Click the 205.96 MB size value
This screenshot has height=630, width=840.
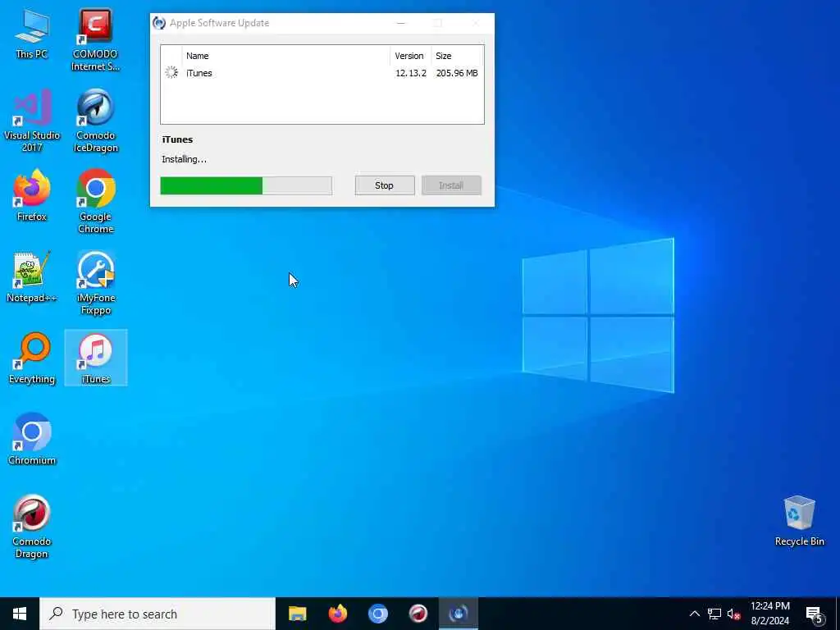point(457,73)
